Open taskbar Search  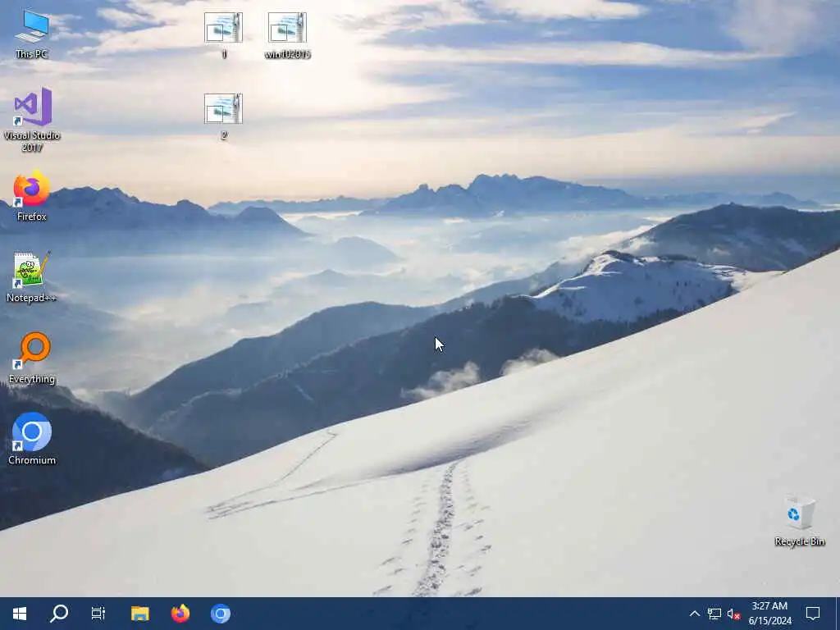[59, 614]
